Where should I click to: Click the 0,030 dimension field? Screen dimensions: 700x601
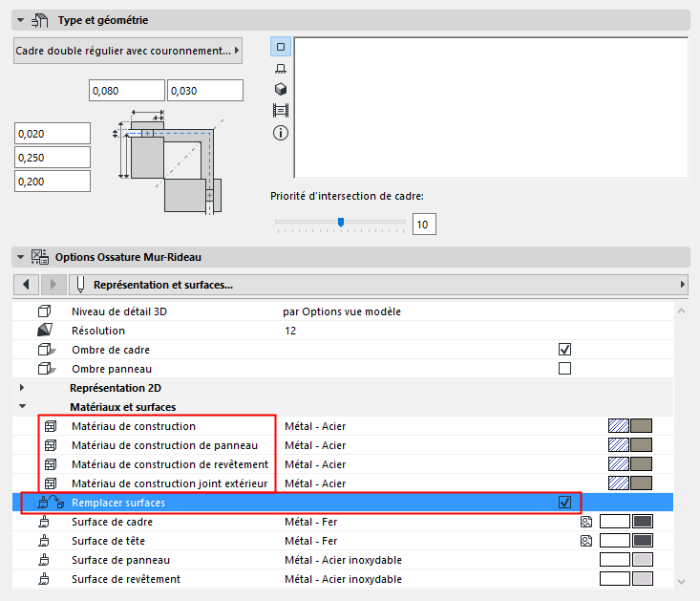coord(205,91)
